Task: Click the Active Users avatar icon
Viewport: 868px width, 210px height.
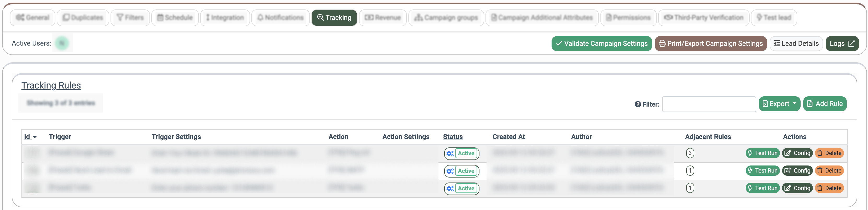Action: pos(62,43)
